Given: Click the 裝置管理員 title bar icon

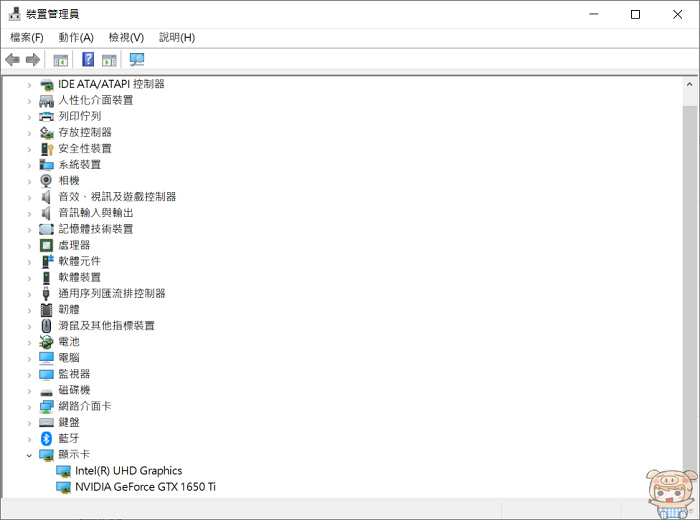Looking at the screenshot, I should [15, 14].
